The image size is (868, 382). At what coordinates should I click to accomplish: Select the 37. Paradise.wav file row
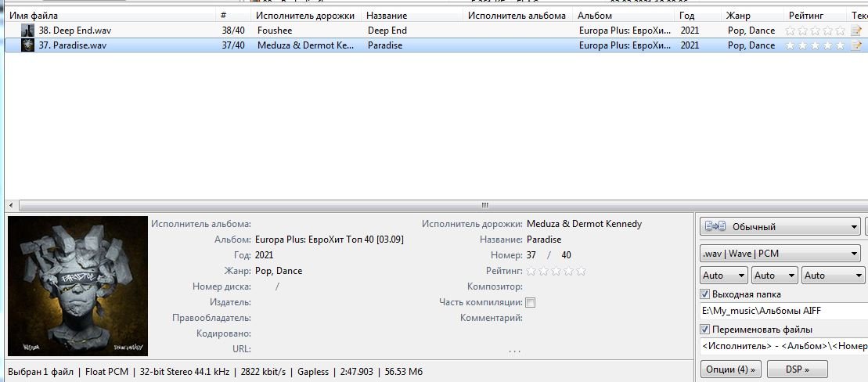click(x=436, y=45)
